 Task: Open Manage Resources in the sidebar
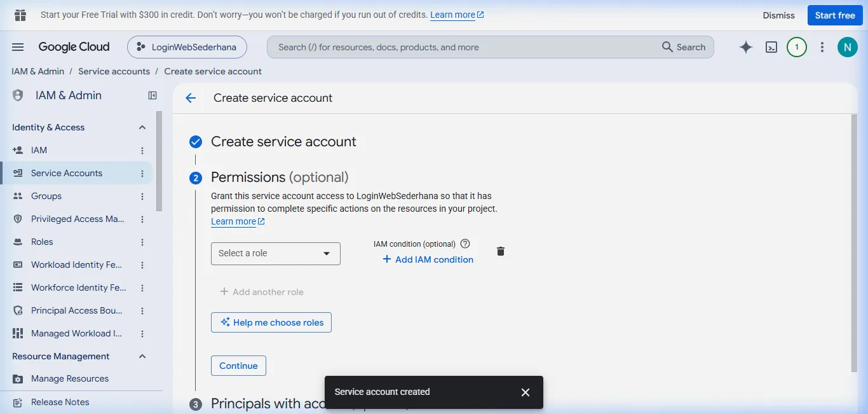(x=76, y=378)
